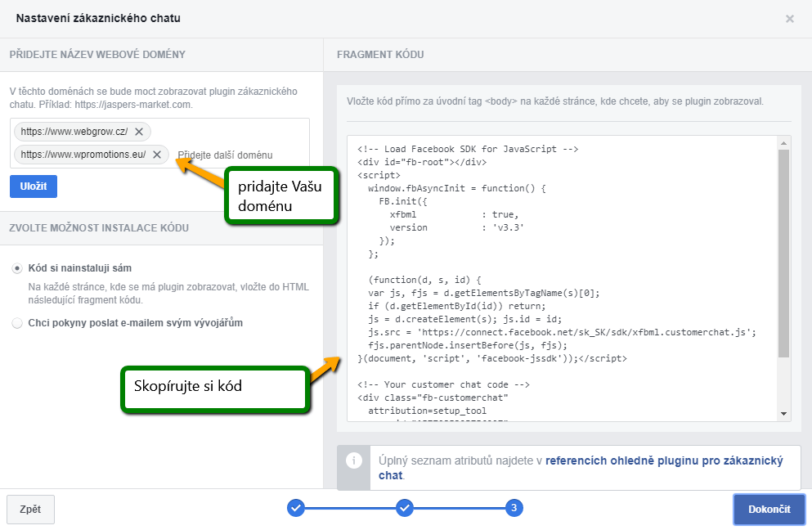
Task: Click the div id fb-root code line
Action: [x=421, y=162]
